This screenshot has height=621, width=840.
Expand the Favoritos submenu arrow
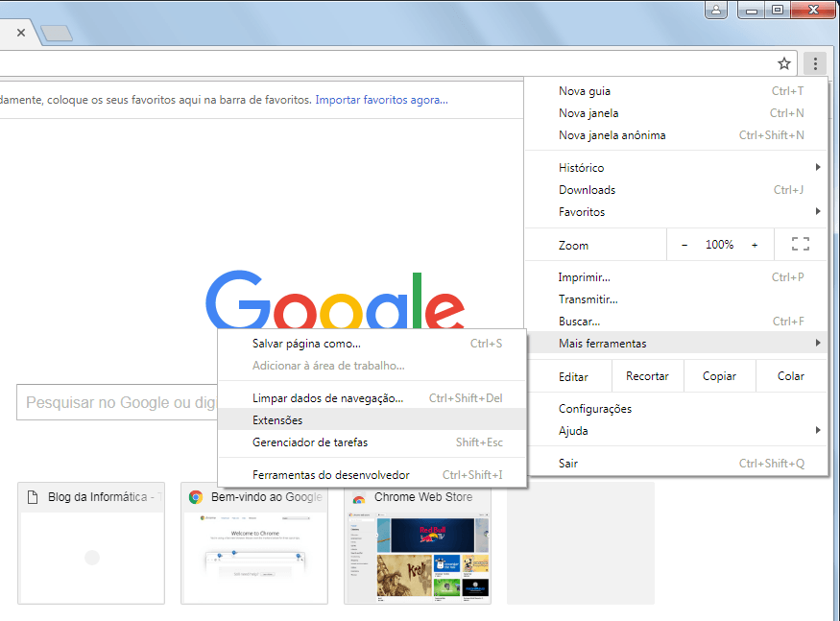818,211
